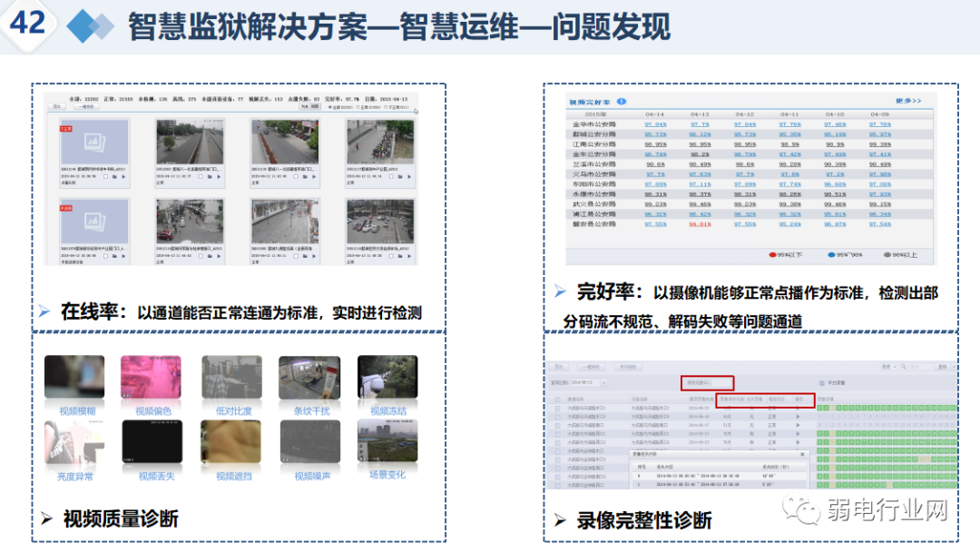Image resolution: width=980 pixels, height=553 pixels.
Task: Switch to 列表 list view tab
Action: click(x=303, y=106)
